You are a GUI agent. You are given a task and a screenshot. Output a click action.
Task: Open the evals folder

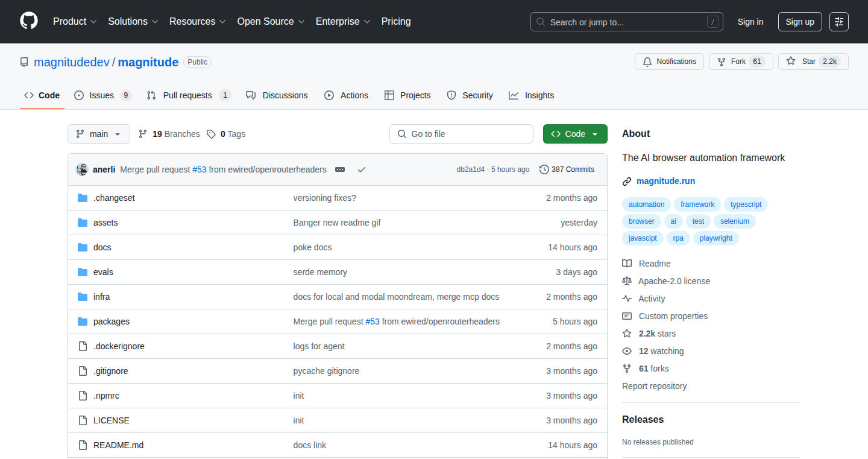(103, 272)
